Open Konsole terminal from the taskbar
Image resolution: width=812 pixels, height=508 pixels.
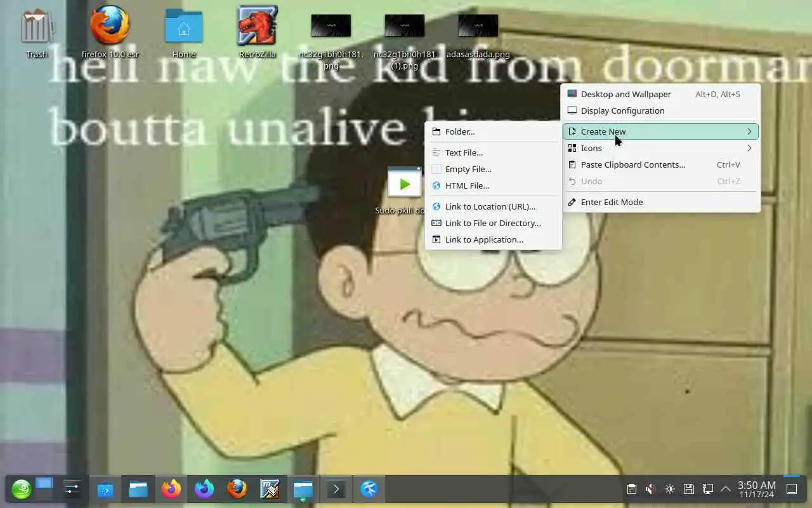coord(336,490)
